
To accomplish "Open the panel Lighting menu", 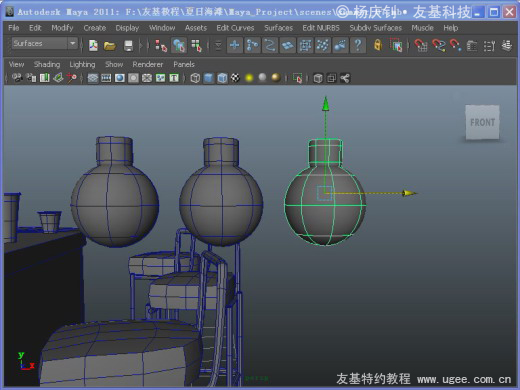I will [82, 64].
